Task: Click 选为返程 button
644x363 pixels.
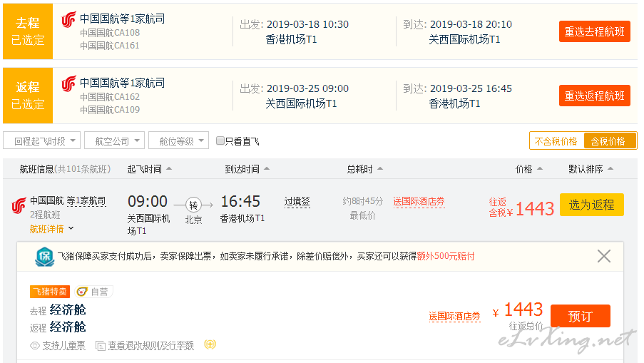Action: [591, 205]
